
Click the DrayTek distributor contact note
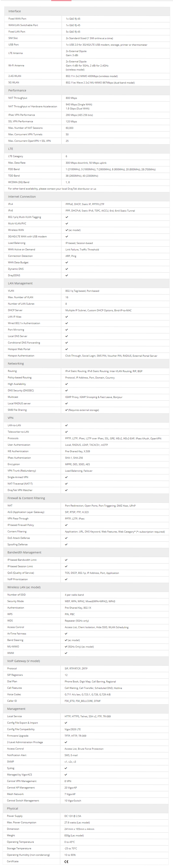click(52, 189)
